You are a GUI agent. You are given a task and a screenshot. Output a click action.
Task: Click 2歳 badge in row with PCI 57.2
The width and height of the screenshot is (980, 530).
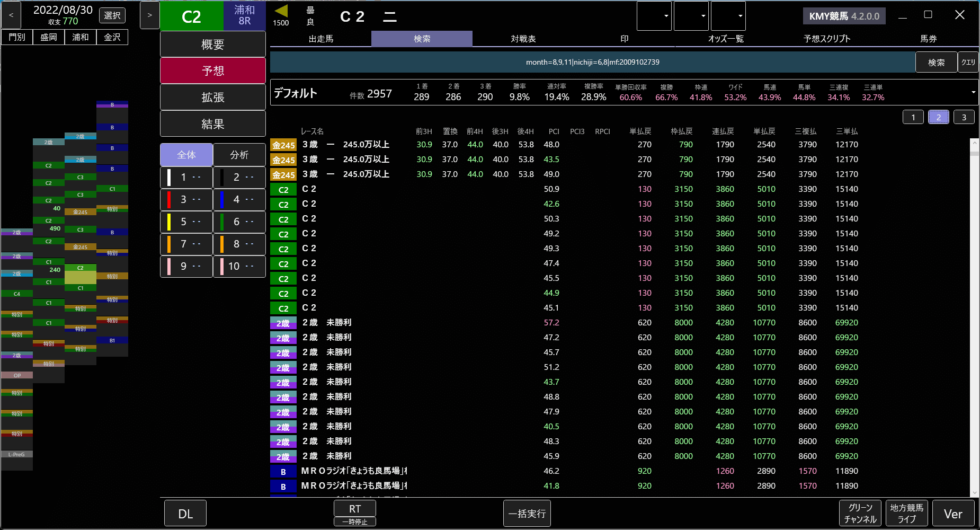[x=283, y=323]
